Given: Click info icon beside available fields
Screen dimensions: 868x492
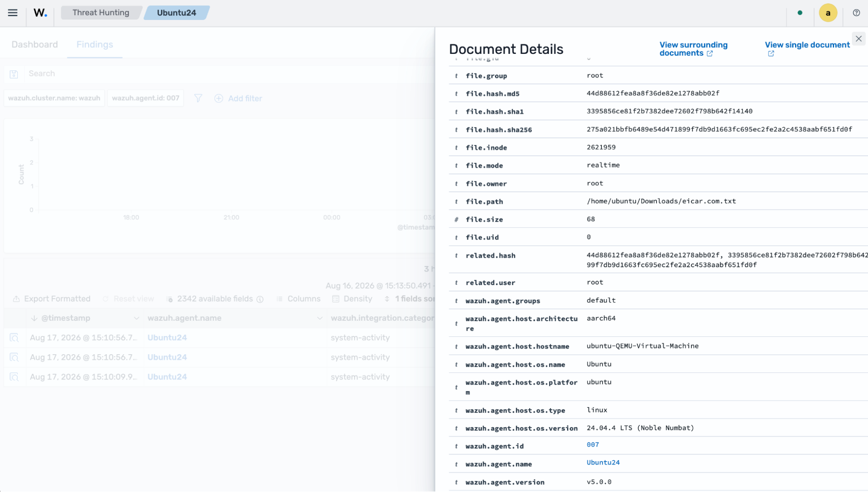Looking at the screenshot, I should (260, 299).
